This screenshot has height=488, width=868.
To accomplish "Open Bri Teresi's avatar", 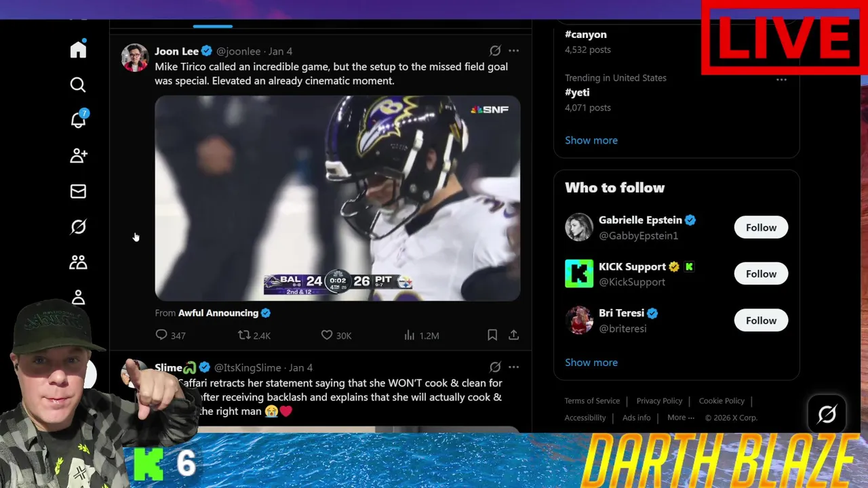I will [579, 321].
